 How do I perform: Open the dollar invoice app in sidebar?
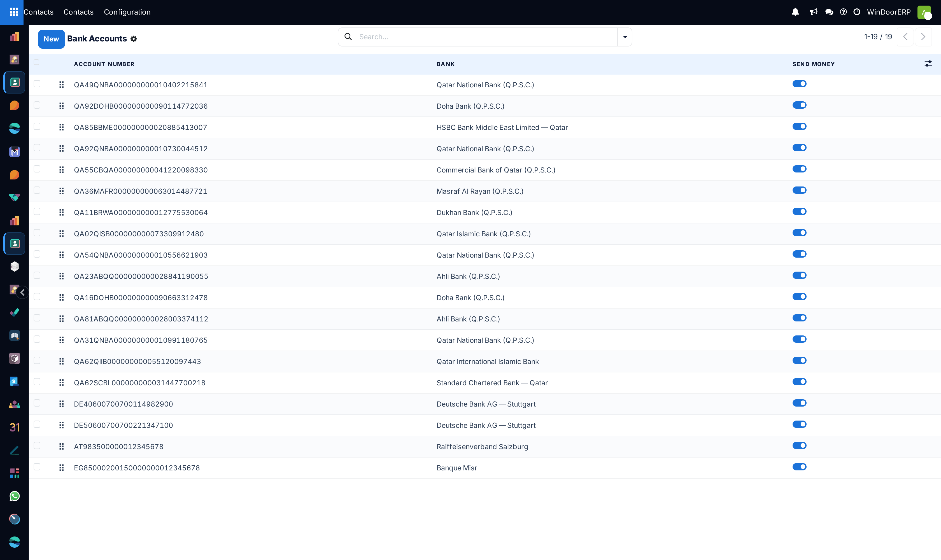[x=14, y=382]
